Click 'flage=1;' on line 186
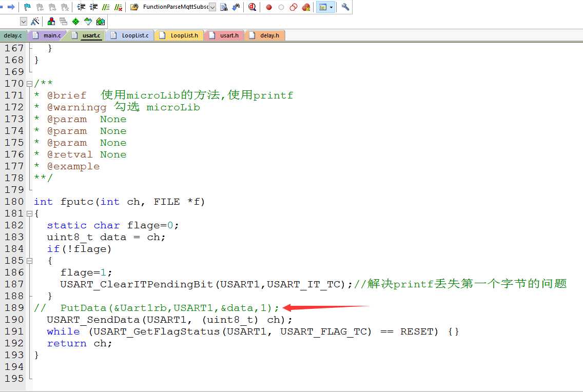 click(86, 273)
